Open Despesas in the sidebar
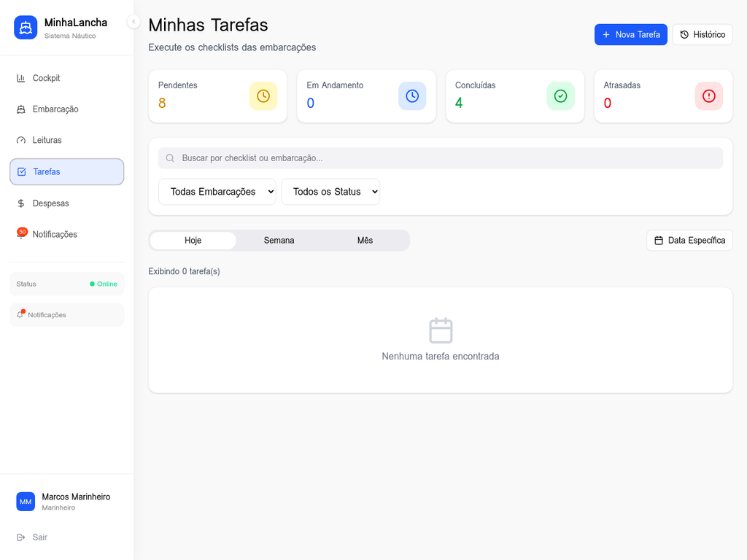Viewport: 747px width, 560px height. 50,203
